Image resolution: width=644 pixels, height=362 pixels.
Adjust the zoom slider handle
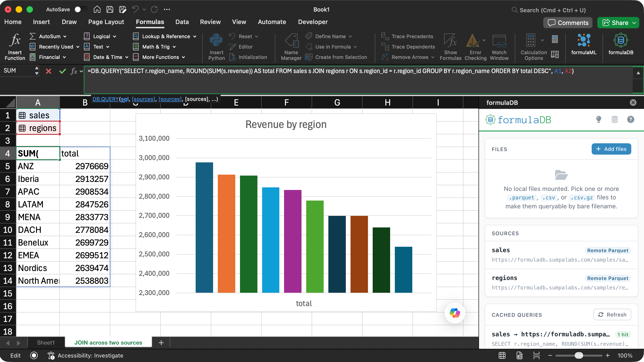click(x=579, y=355)
